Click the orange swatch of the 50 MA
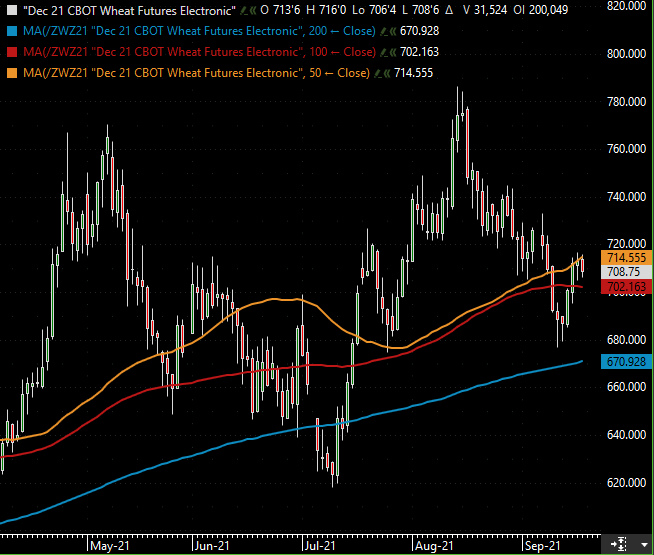 pyautogui.click(x=12, y=73)
